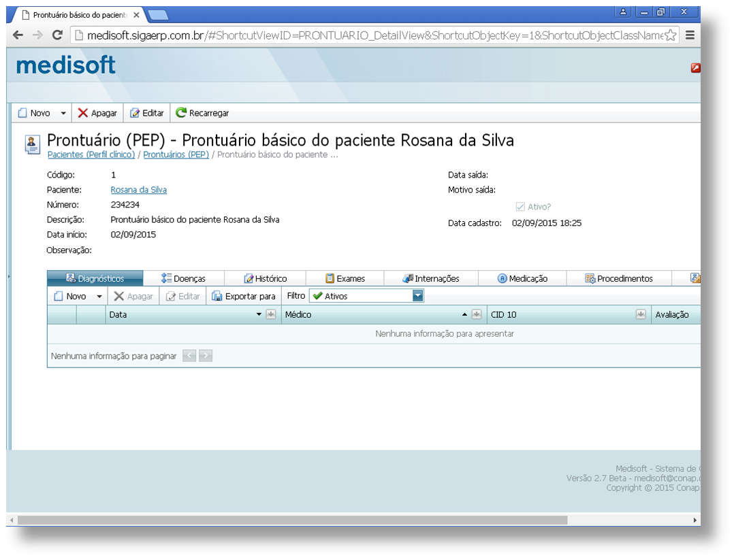Bookmark page with the star icon
The image size is (734, 560).
(x=670, y=35)
